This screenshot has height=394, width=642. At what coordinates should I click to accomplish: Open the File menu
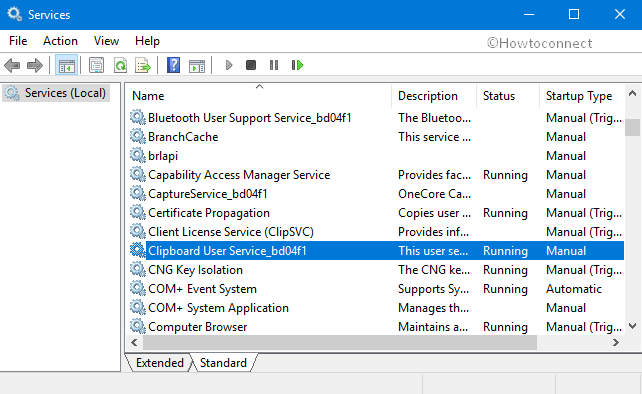[x=18, y=41]
